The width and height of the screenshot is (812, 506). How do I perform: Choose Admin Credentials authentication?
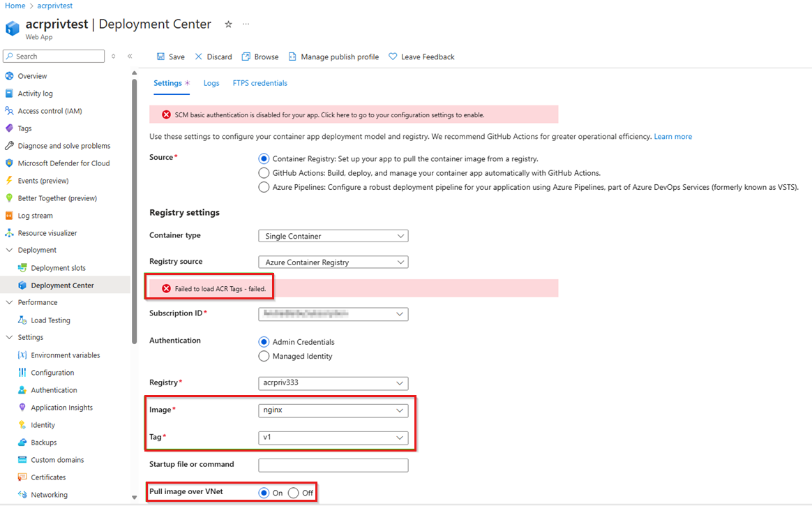(x=264, y=342)
